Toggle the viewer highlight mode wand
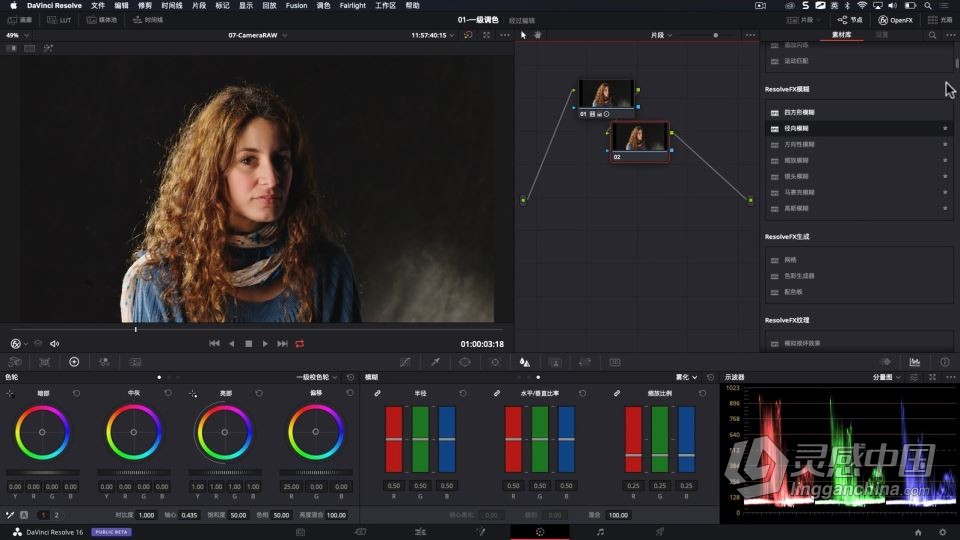Image resolution: width=960 pixels, height=540 pixels. [x=48, y=48]
